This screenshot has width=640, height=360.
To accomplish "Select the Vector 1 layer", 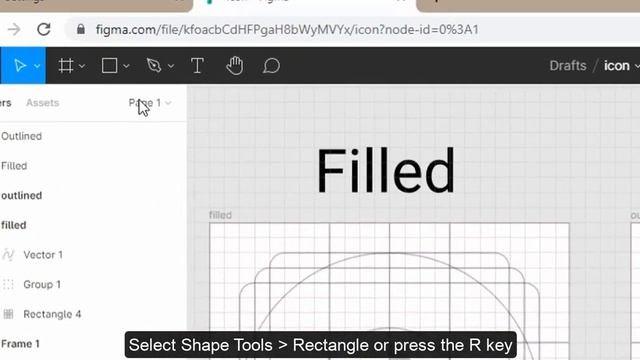I will tap(43, 255).
